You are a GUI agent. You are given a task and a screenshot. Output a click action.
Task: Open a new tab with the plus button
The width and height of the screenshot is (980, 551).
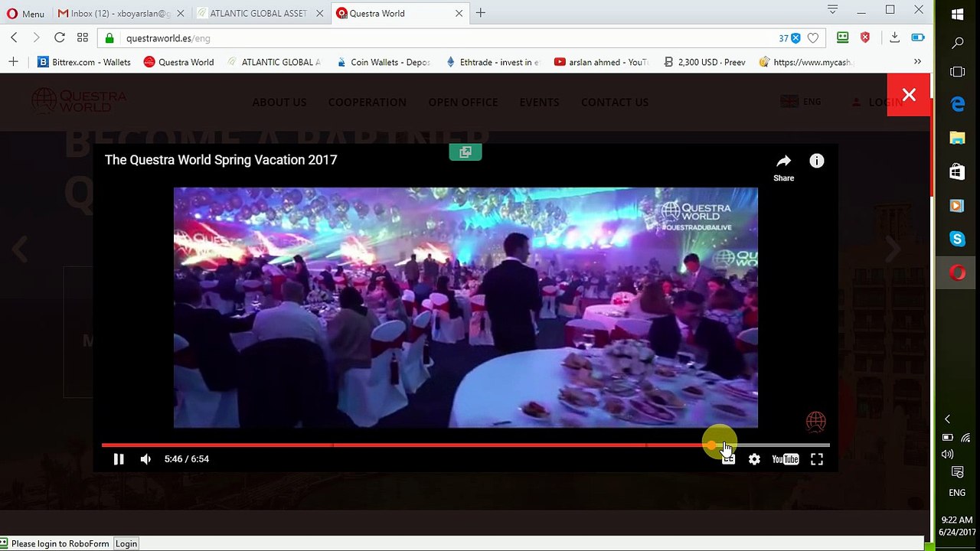point(481,13)
